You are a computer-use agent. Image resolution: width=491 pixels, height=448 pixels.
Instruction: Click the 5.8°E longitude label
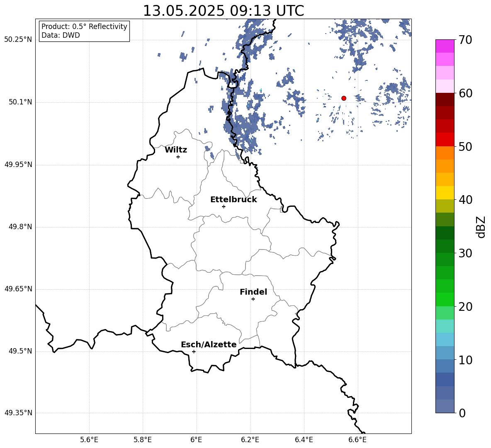click(x=143, y=440)
